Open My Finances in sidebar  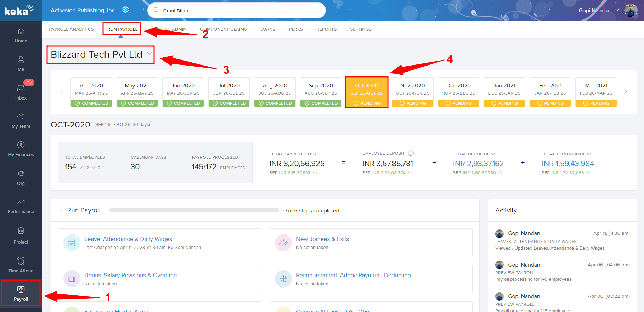[21, 149]
